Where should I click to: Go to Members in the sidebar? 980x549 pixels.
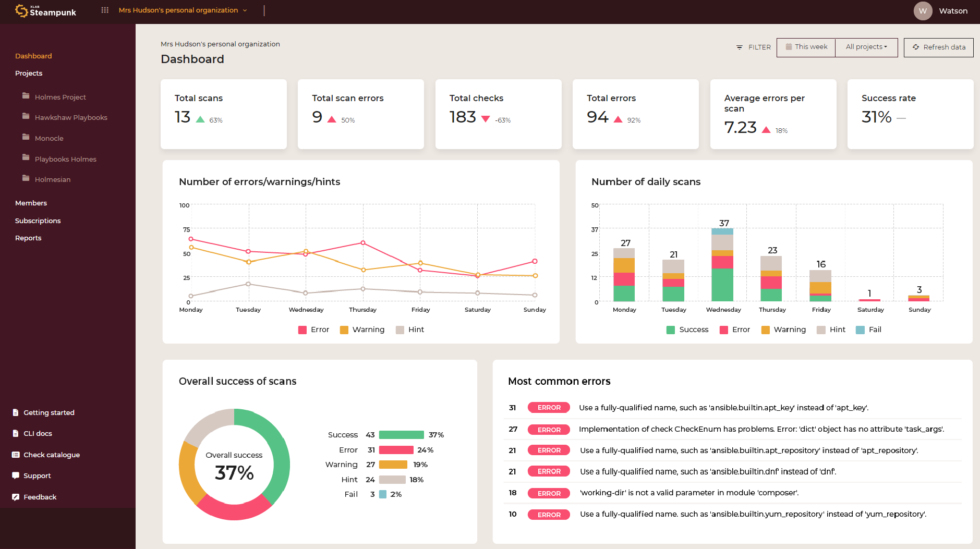click(x=31, y=203)
